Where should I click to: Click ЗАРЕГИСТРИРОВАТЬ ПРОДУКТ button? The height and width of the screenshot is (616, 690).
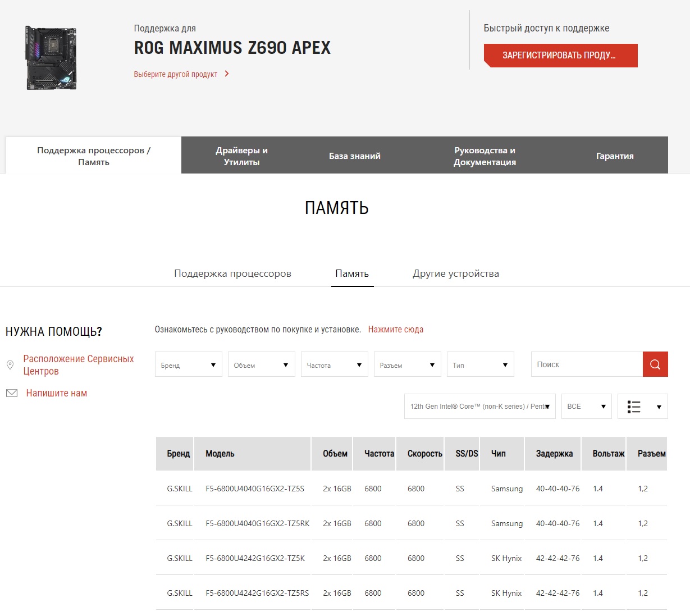click(561, 56)
